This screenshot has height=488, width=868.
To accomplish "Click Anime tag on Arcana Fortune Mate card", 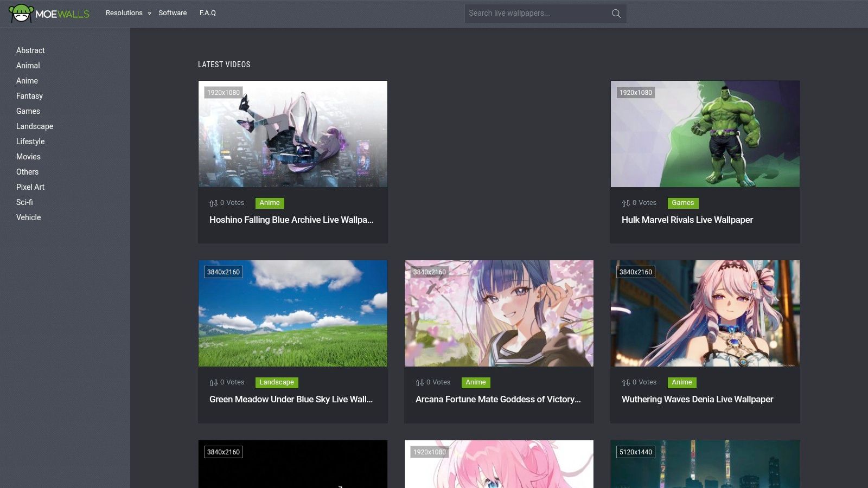I will 476,382.
